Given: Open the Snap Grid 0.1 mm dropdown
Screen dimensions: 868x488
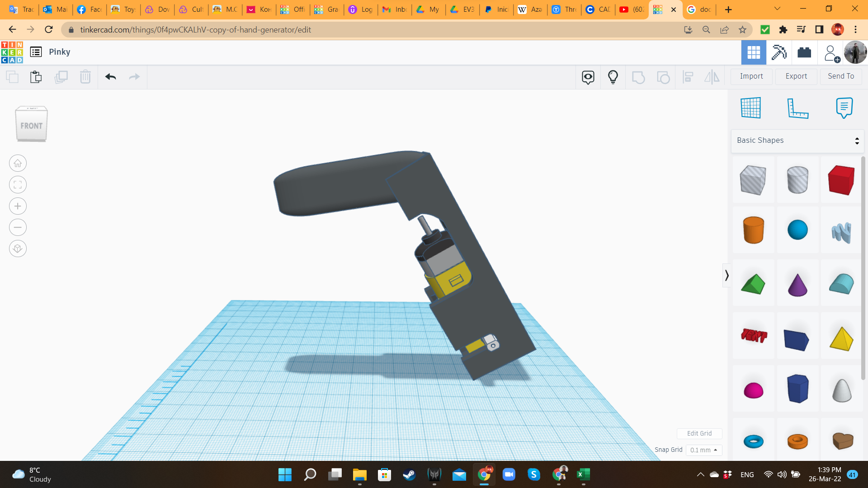Looking at the screenshot, I should pyautogui.click(x=704, y=450).
